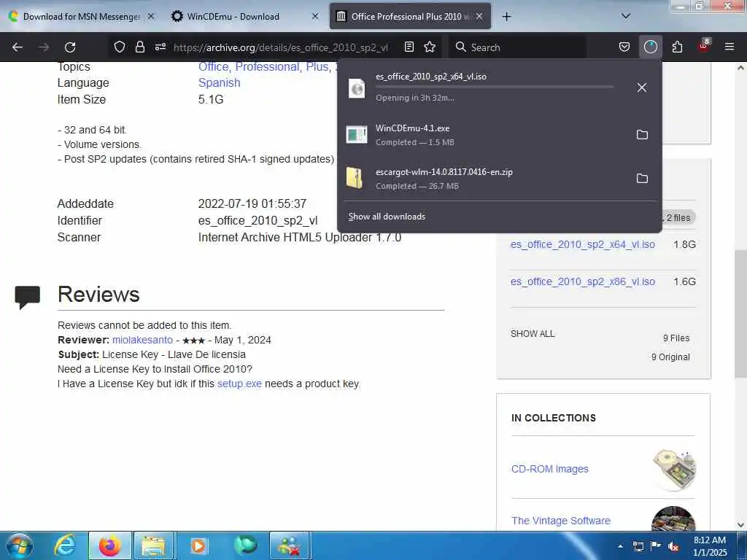The image size is (747, 560).
Task: Launch Internet Explorer from taskbar
Action: tap(65, 545)
